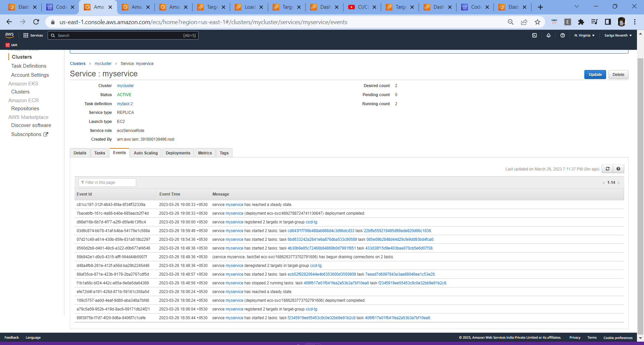
Task: Open the browser extensions puzzle icon
Action: coord(581,22)
